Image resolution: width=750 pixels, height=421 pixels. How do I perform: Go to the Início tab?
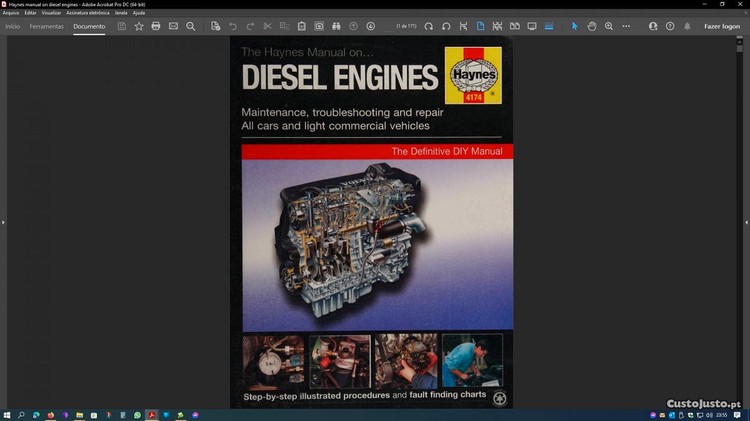[x=13, y=26]
